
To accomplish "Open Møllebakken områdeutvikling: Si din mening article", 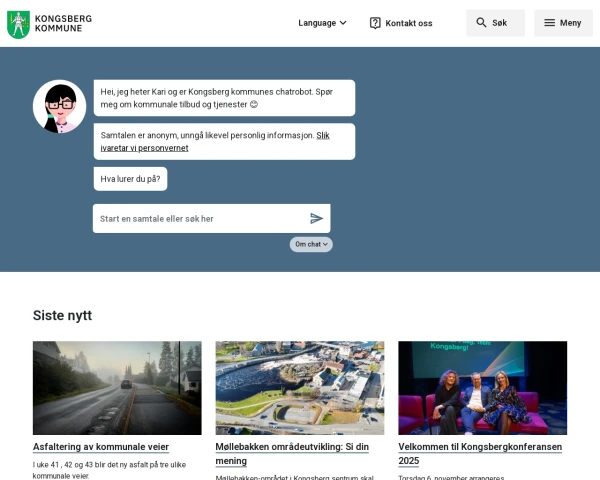I will coord(292,454).
